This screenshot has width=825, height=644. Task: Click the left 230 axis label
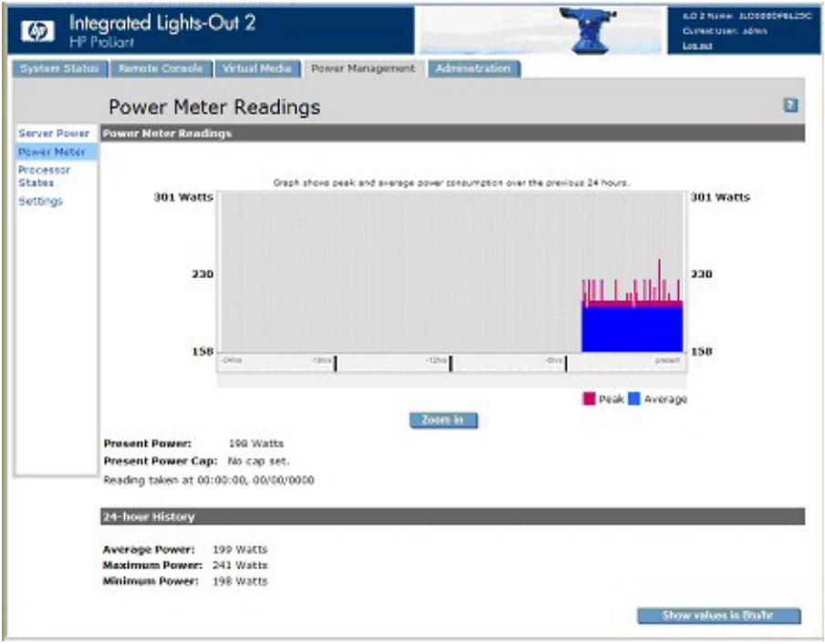click(x=203, y=274)
